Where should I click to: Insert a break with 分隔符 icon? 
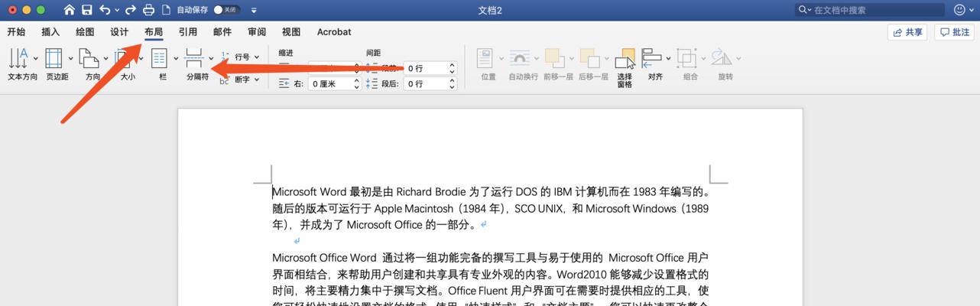click(x=194, y=58)
